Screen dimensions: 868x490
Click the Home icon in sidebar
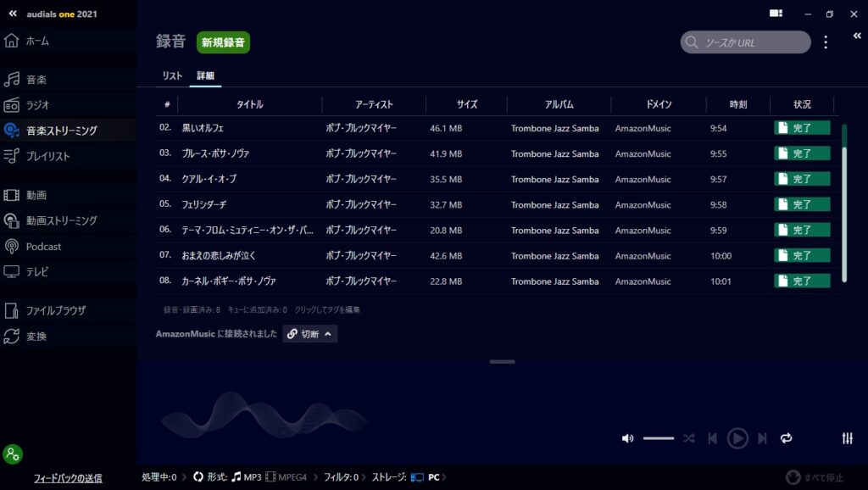(x=12, y=41)
